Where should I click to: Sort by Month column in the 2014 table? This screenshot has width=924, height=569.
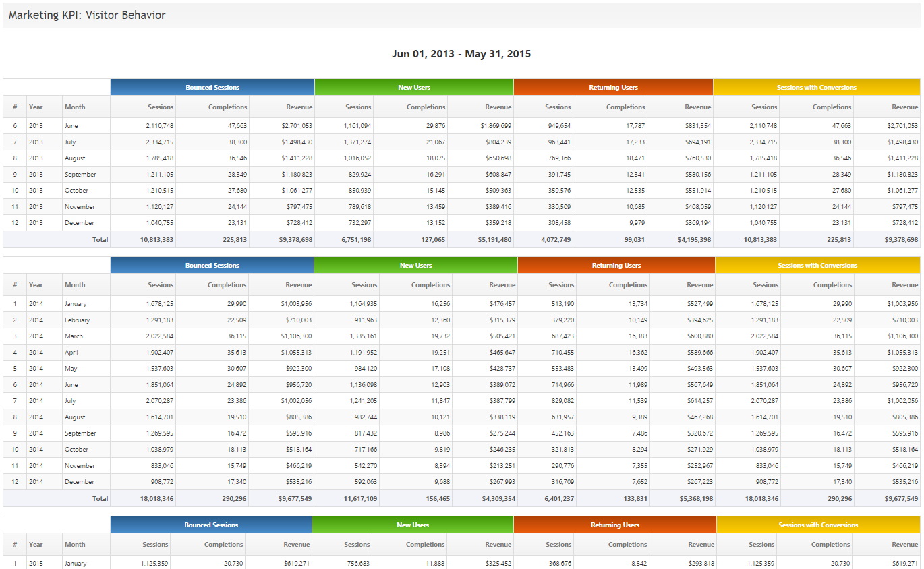[75, 285]
